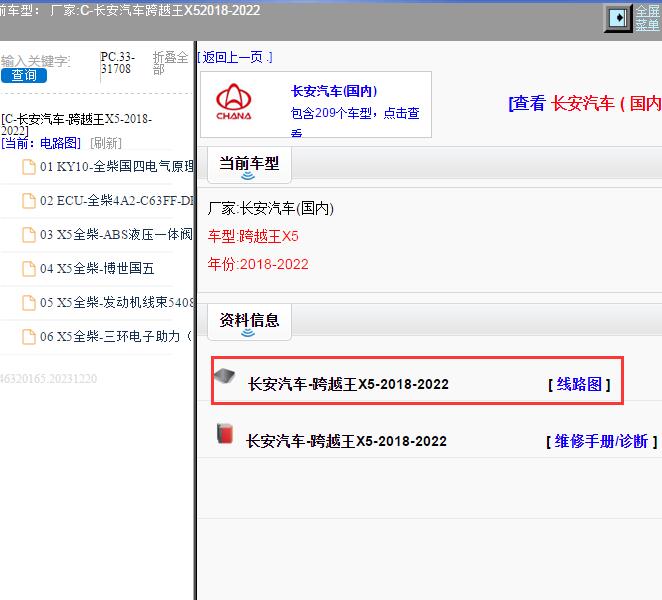Open 查看 长安汽车（国内 heading link

tap(585, 103)
